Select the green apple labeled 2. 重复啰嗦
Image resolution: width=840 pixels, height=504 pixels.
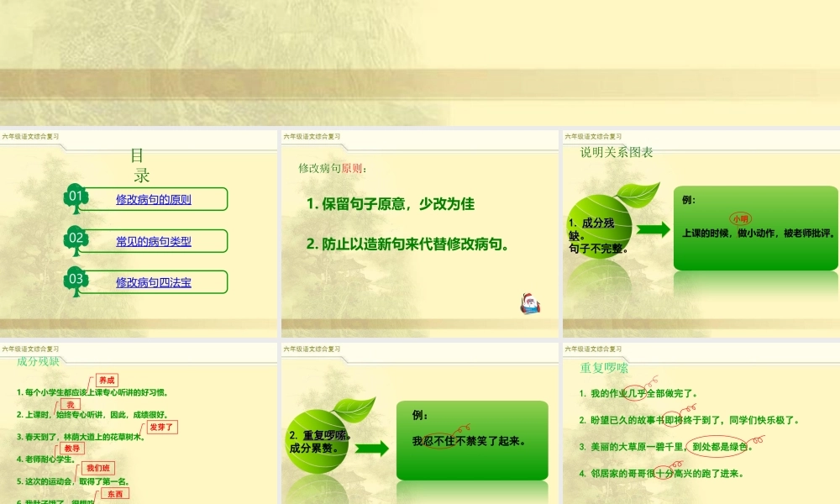click(x=318, y=441)
